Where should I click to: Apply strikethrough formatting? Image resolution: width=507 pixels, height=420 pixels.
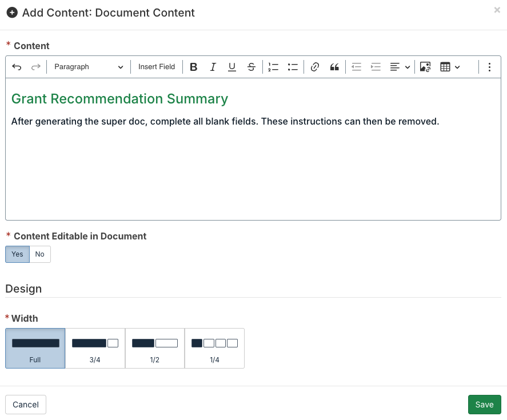coord(251,67)
